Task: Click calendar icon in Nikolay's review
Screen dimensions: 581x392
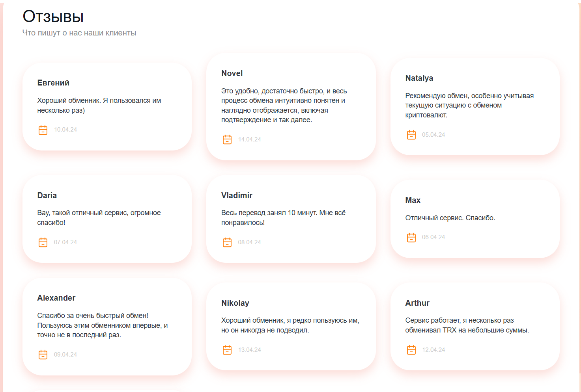Action: 227,350
